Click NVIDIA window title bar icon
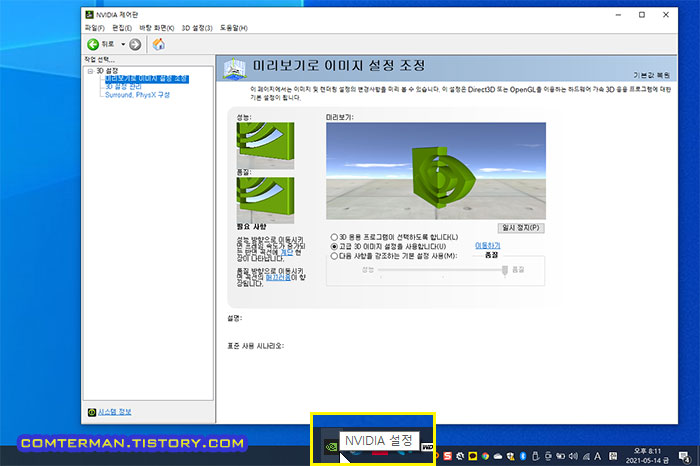The height and width of the screenshot is (466, 700). pyautogui.click(x=90, y=15)
